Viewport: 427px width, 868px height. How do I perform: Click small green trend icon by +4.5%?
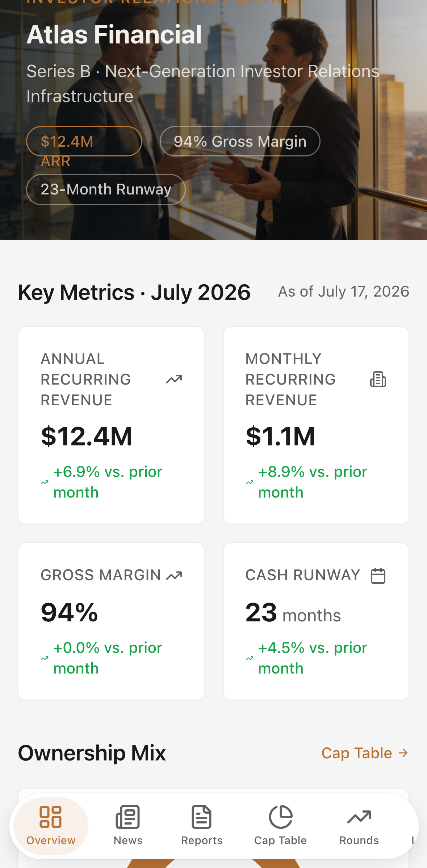point(250,658)
